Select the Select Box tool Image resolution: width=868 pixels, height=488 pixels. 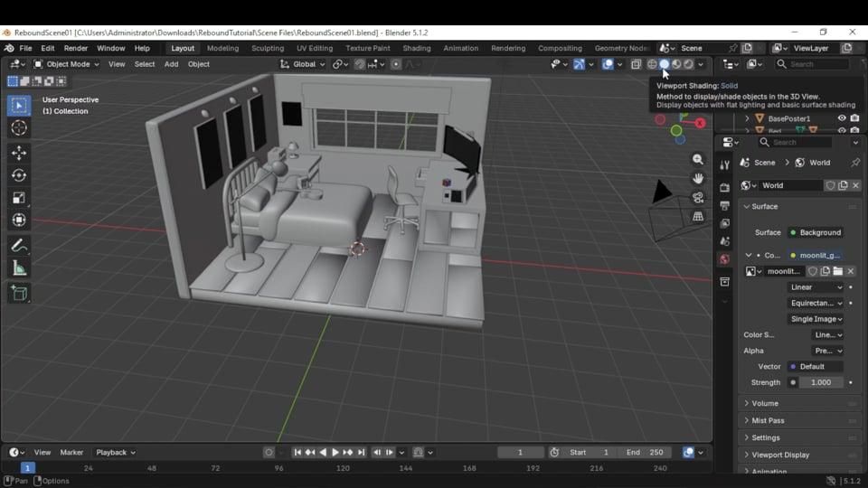click(19, 105)
